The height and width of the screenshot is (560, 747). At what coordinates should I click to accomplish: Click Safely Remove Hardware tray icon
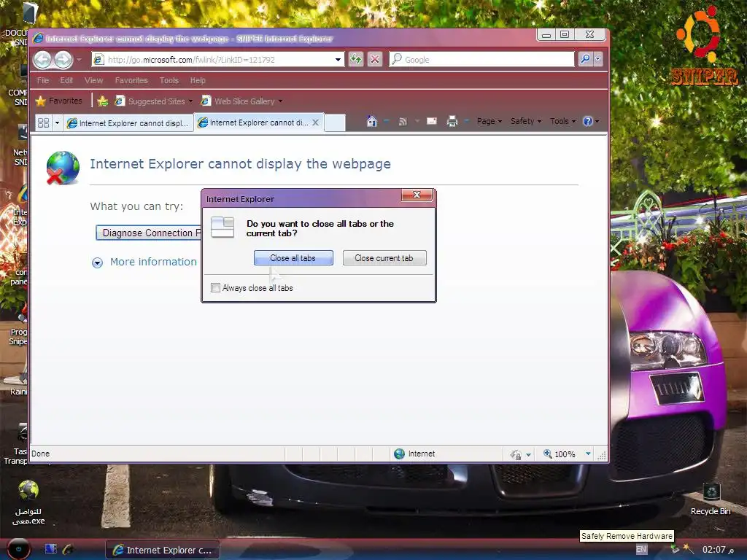click(675, 549)
